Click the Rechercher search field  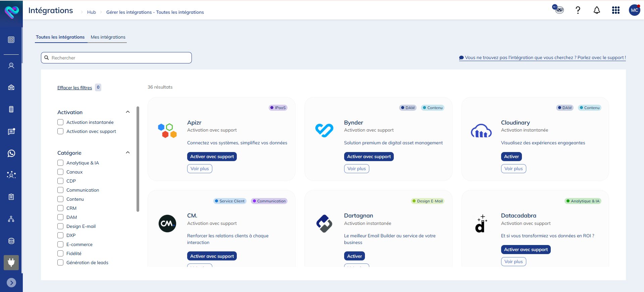click(x=116, y=58)
